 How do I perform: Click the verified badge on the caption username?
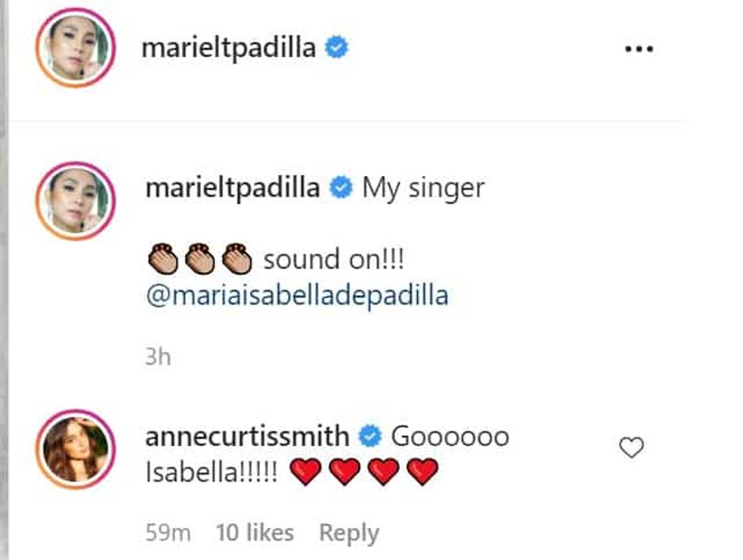pos(342,186)
